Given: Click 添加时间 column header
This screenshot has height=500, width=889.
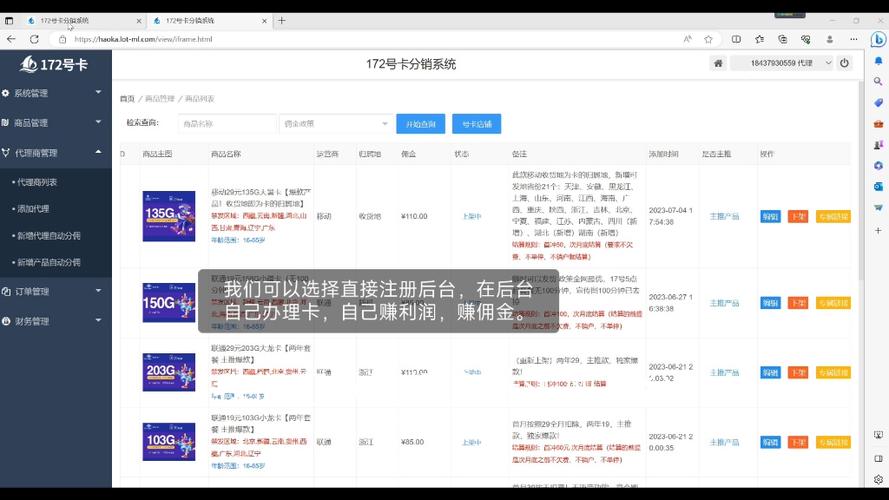Looking at the screenshot, I should pyautogui.click(x=663, y=154).
